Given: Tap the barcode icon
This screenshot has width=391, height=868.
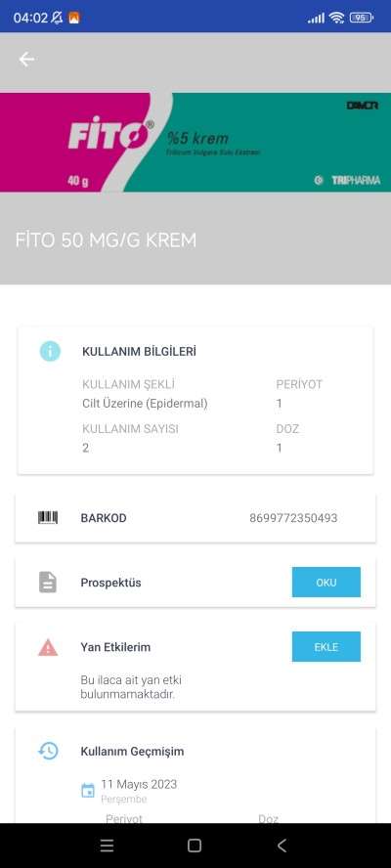Looking at the screenshot, I should click(x=48, y=518).
